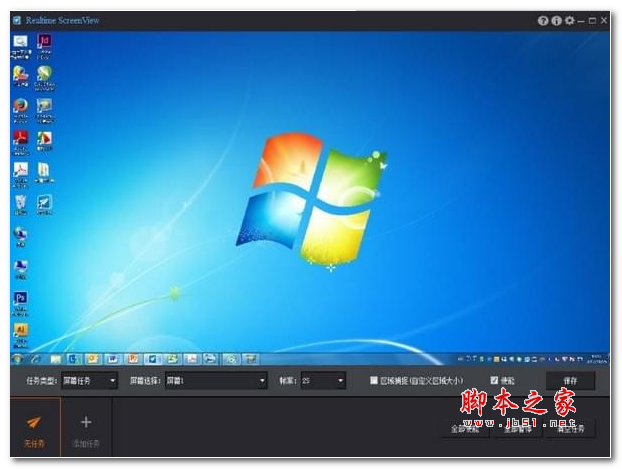622x469 pixels.
Task: Click the Illustrator desktop icon in preview
Action: click(x=20, y=330)
